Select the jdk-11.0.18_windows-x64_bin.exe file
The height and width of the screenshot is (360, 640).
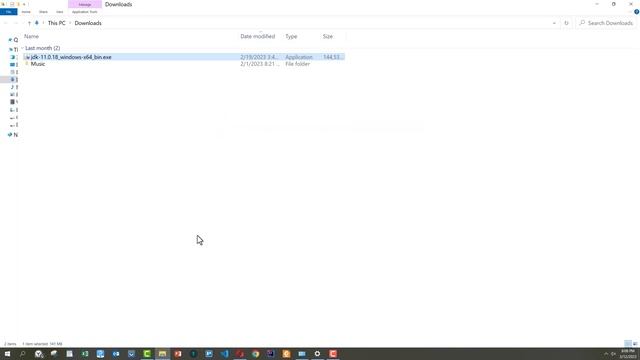tap(184, 57)
